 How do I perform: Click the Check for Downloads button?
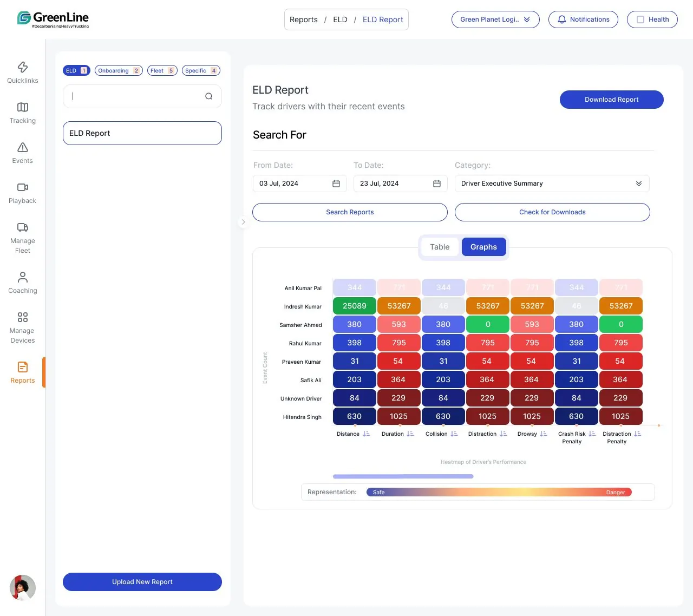click(552, 212)
